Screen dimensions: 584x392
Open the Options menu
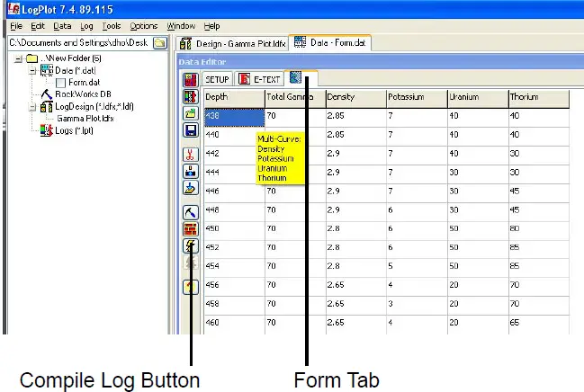tap(144, 26)
